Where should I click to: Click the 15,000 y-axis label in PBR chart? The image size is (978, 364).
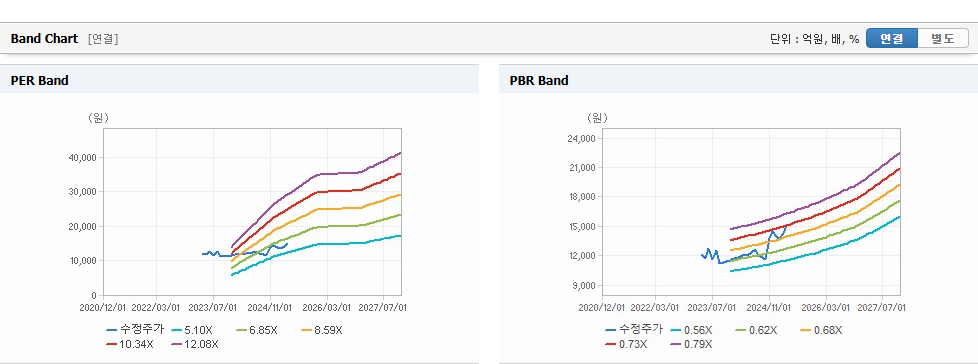click(x=581, y=226)
